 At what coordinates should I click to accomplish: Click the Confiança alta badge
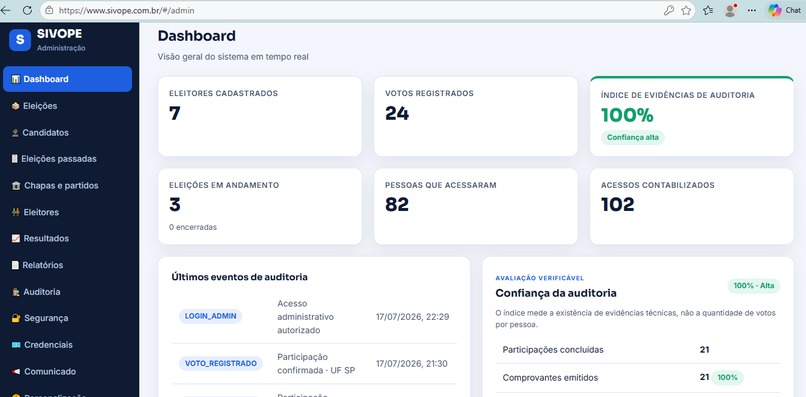click(633, 137)
